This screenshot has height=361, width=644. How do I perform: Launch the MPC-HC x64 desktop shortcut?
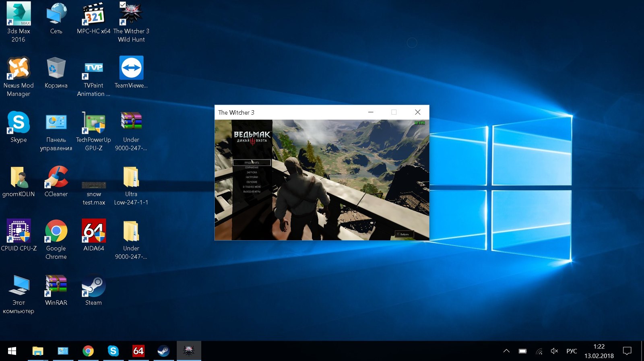93,19
